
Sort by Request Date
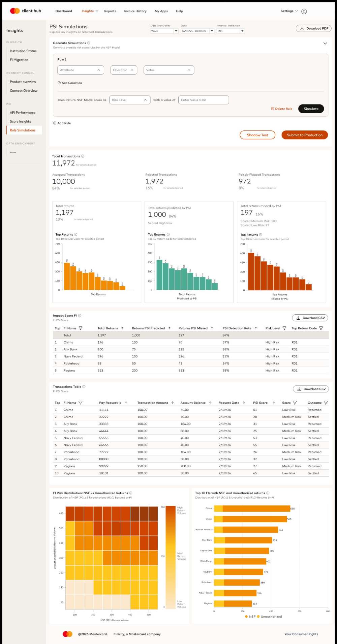pyautogui.click(x=244, y=403)
